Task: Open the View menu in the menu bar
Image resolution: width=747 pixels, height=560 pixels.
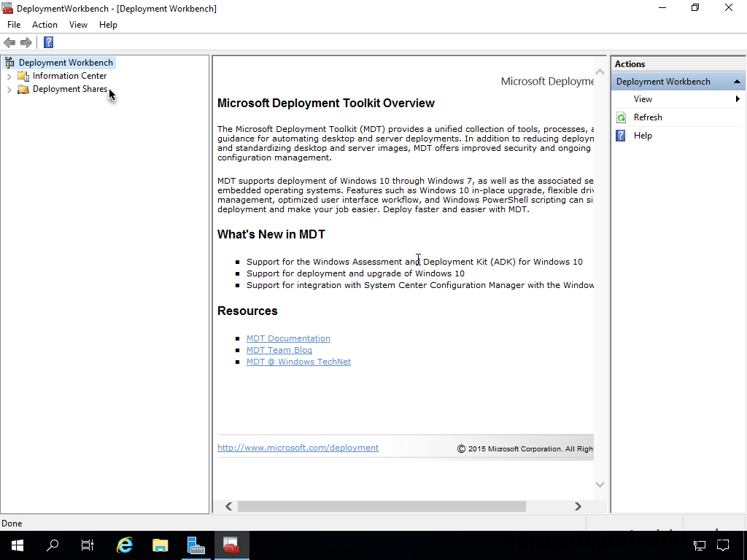Action: (78, 25)
